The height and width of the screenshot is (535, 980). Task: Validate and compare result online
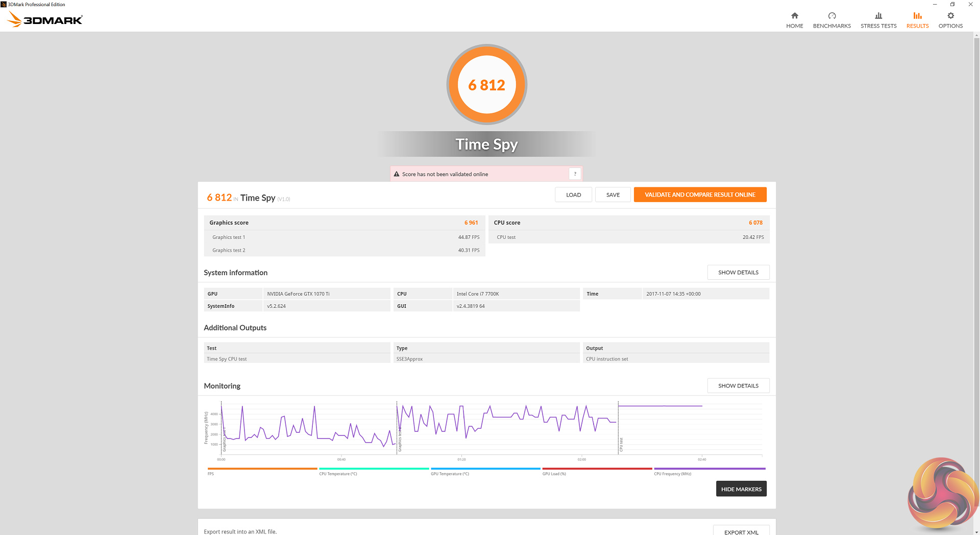point(700,195)
